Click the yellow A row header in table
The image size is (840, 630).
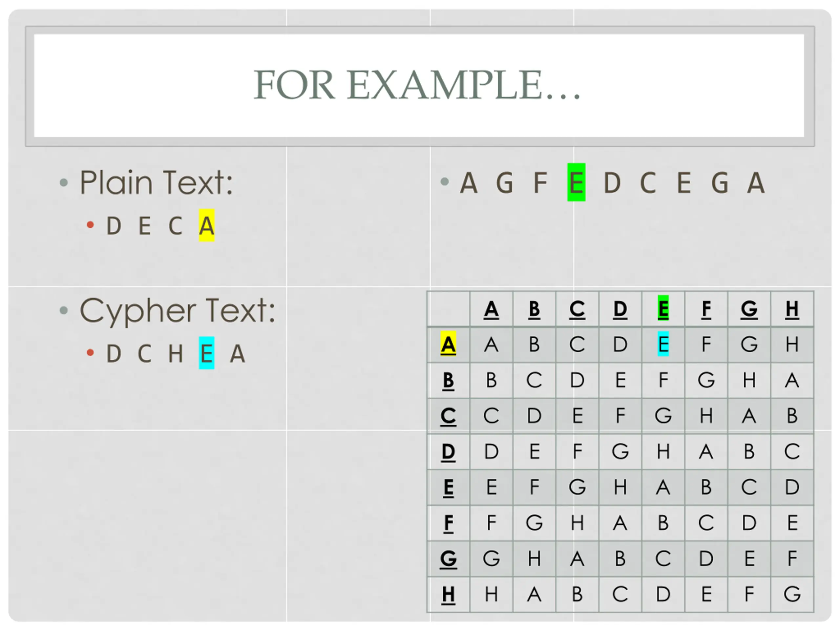coord(448,345)
